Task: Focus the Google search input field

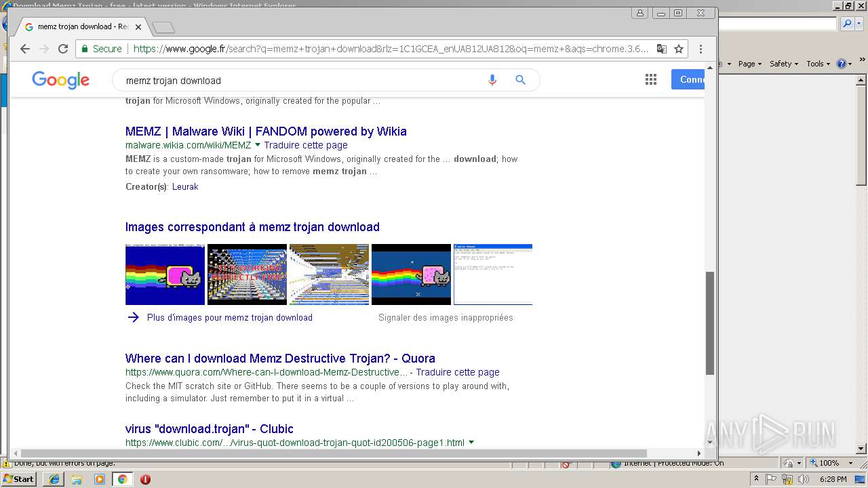Action: (302, 80)
